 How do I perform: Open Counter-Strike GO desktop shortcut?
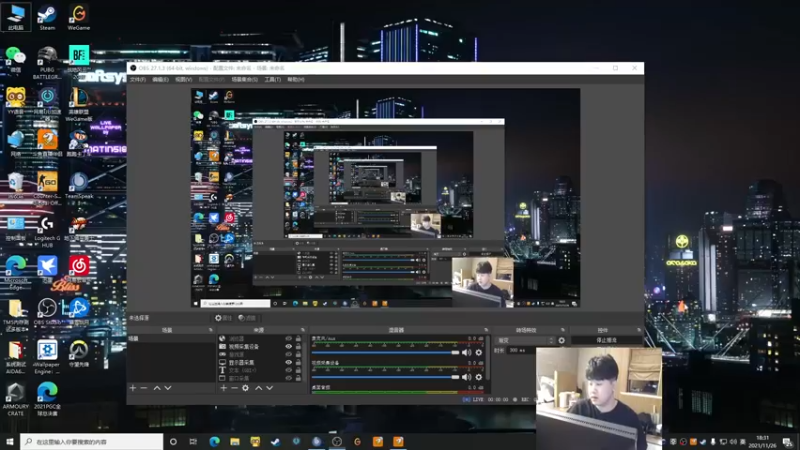pos(47,188)
